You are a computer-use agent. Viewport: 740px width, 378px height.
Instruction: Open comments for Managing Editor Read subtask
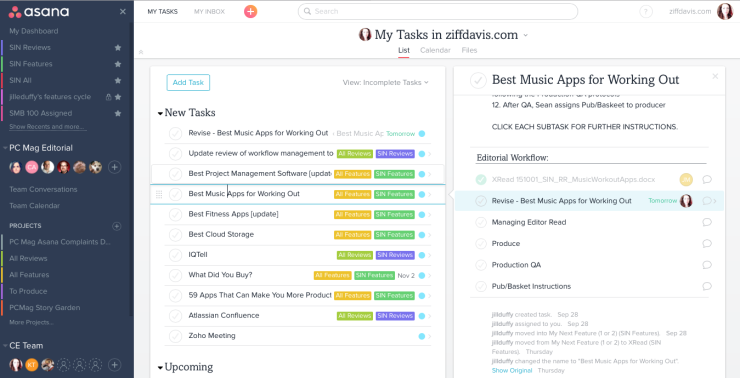(x=706, y=222)
